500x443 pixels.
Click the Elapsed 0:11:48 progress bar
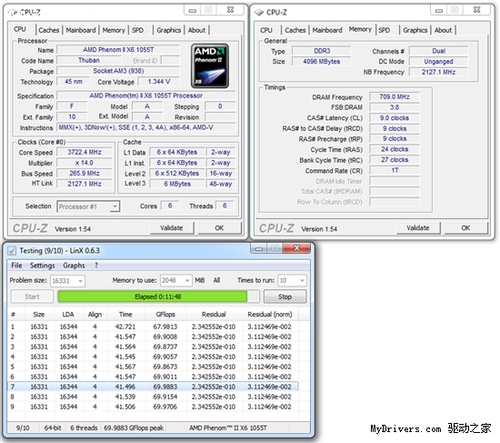click(158, 297)
